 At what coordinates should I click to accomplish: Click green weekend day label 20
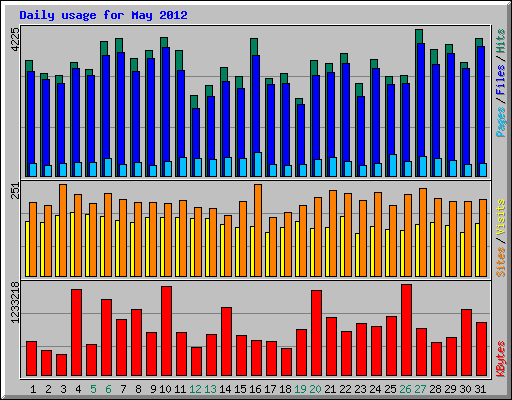[315, 389]
